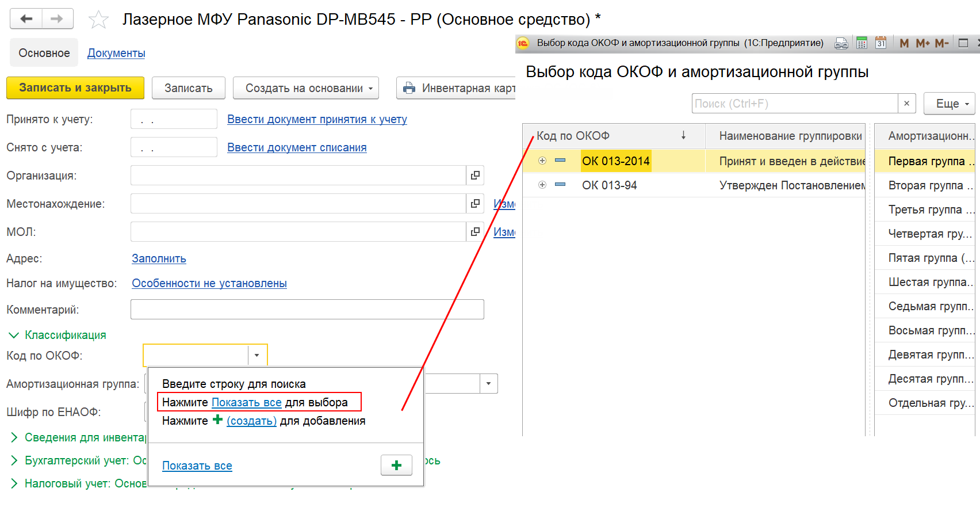Select the ОК 013-94 code cell
980x507 pixels.
point(610,185)
